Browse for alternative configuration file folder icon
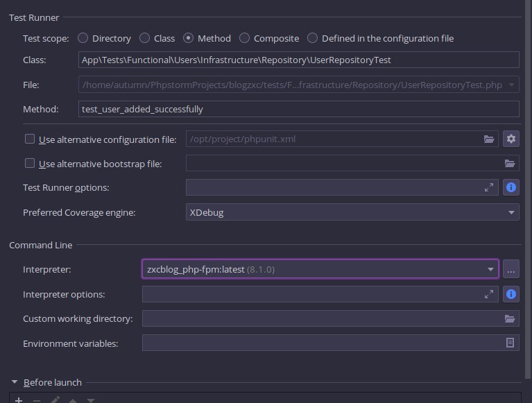The image size is (532, 403). click(489, 139)
